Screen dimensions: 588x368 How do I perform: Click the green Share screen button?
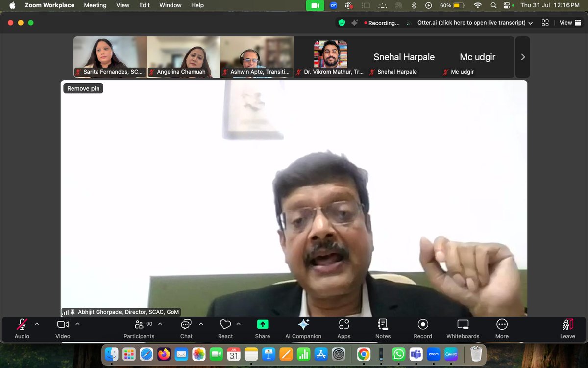263,328
